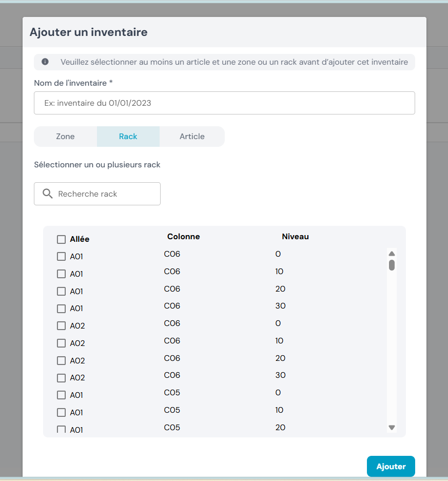448x481 pixels.
Task: Open the Article tab
Action: pos(192,137)
